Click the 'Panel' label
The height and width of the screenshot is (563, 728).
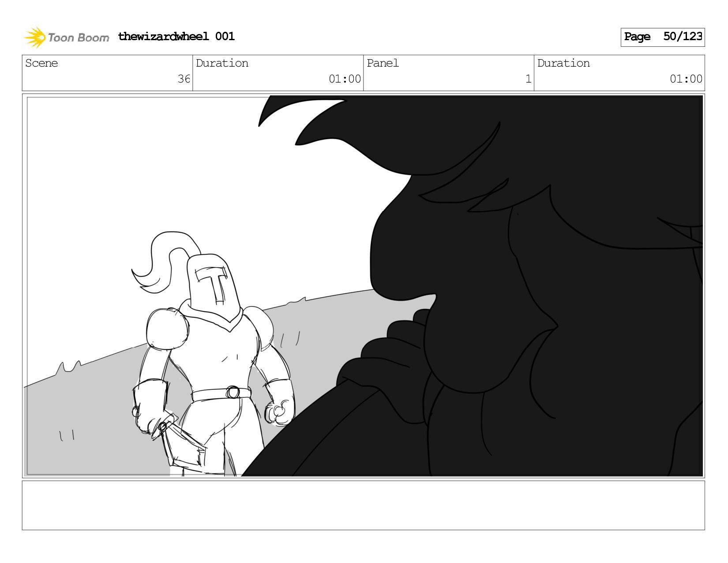383,63
